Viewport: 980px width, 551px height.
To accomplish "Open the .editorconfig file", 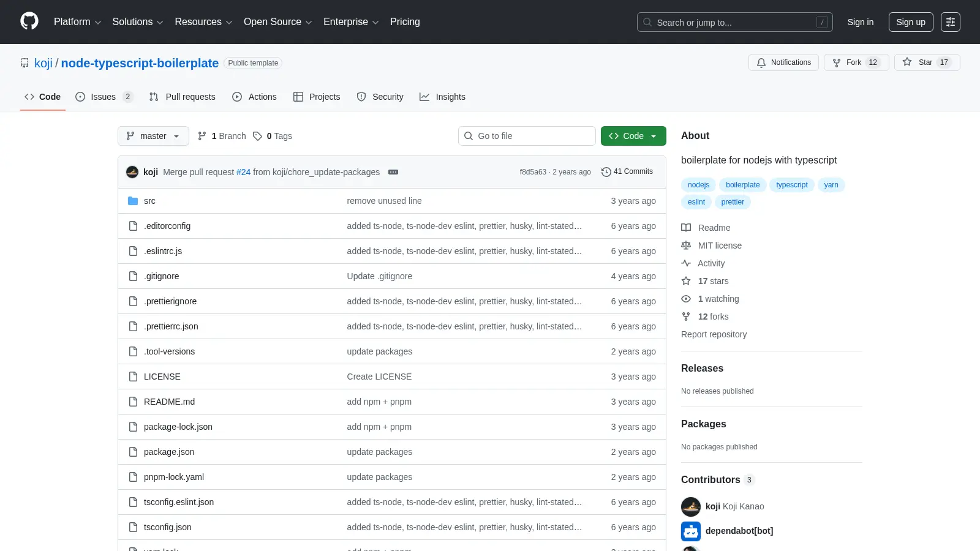I will (167, 226).
